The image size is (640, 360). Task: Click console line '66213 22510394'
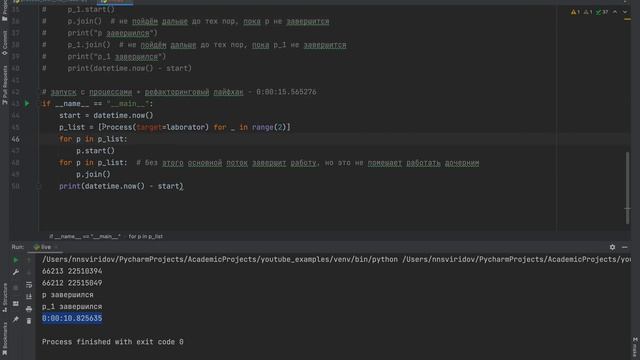72,271
